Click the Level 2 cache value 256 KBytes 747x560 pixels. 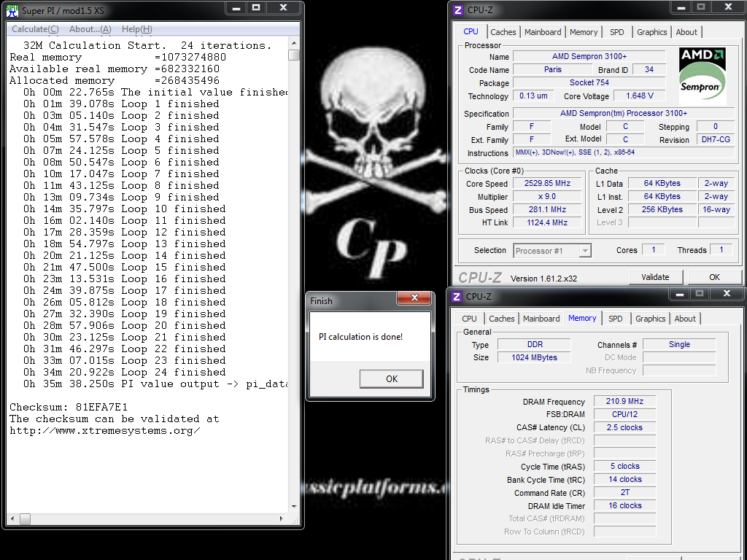(662, 209)
